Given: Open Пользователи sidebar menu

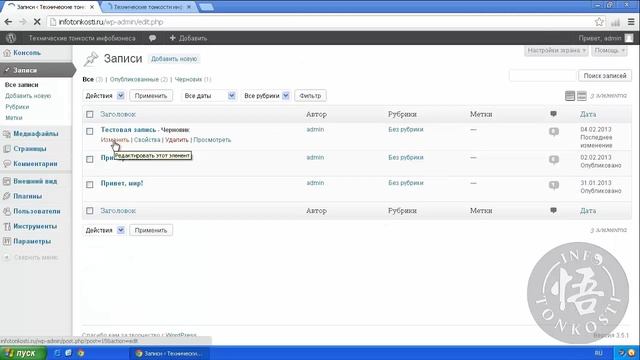Looking at the screenshot, I should pyautogui.click(x=36, y=211).
